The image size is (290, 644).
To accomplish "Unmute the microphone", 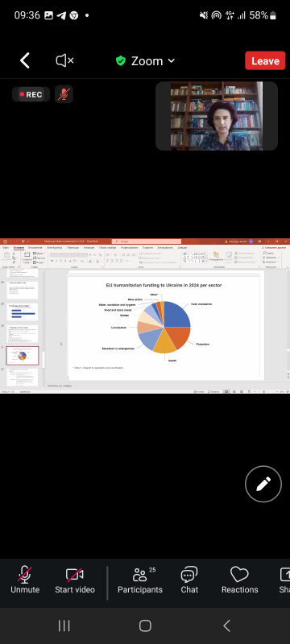I will point(25,580).
